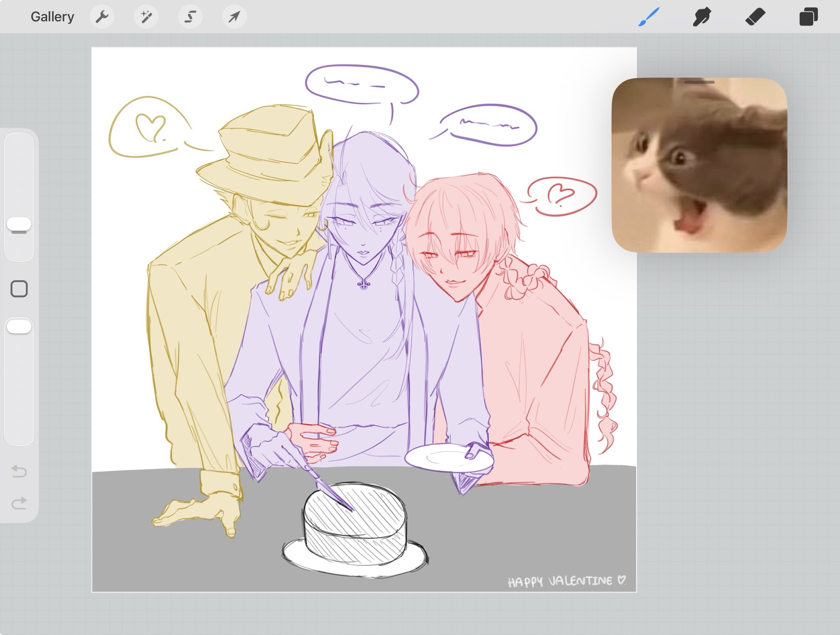
Task: Open the Gallery view
Action: (52, 17)
